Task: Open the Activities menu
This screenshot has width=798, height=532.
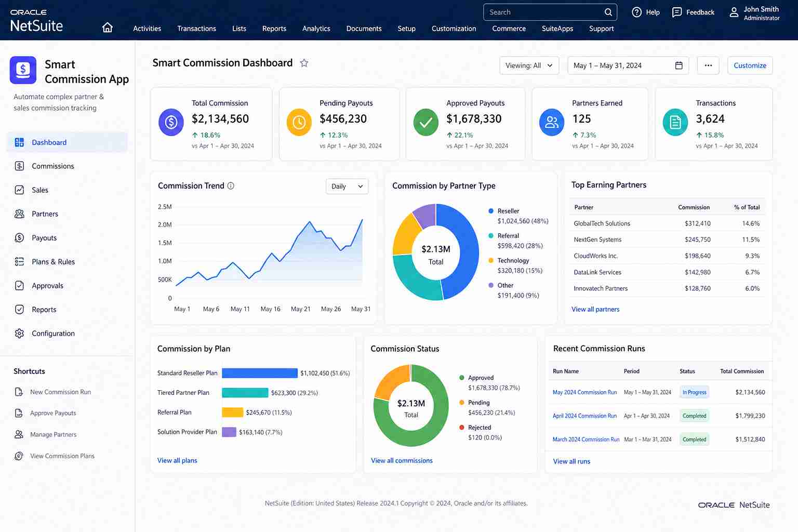Action: (147, 29)
